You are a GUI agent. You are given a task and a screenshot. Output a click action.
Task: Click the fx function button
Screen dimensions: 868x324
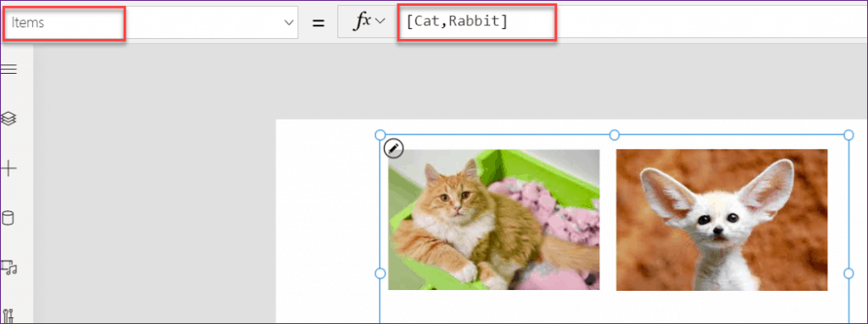point(363,21)
